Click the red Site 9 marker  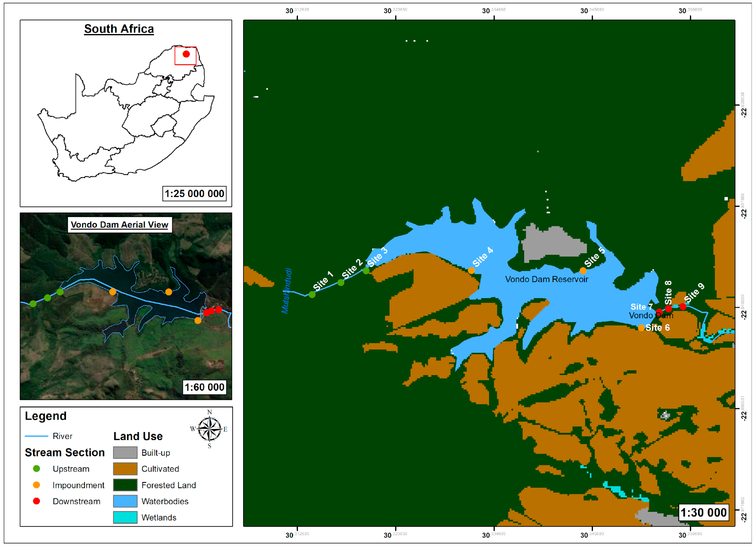click(683, 306)
